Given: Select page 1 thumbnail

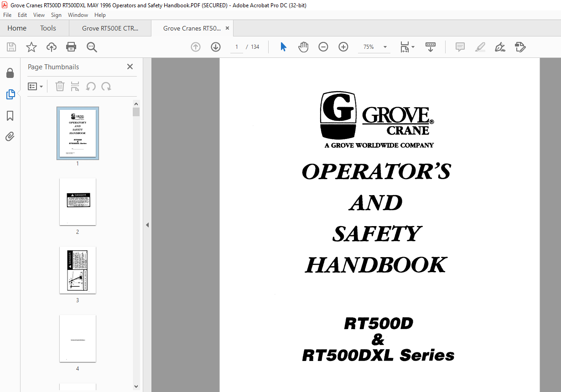Looking at the screenshot, I should (78, 133).
